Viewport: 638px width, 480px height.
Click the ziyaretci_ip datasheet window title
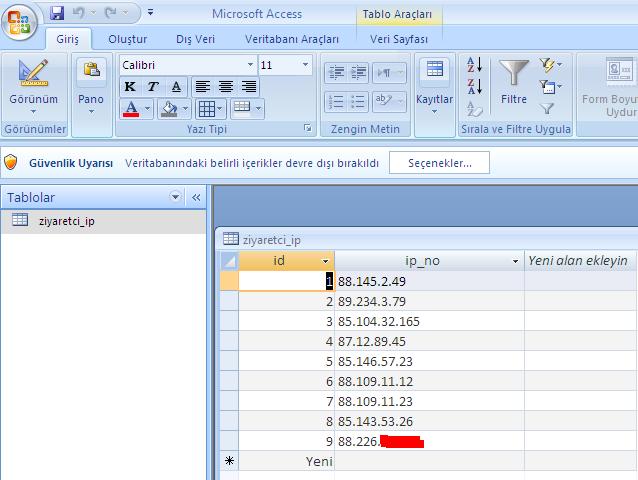(x=271, y=240)
